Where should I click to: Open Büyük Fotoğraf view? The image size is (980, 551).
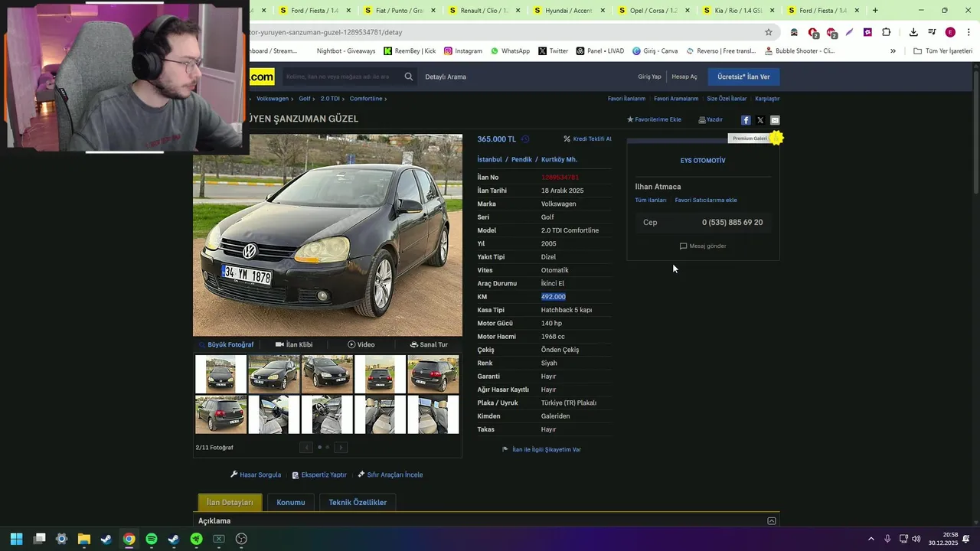click(227, 344)
